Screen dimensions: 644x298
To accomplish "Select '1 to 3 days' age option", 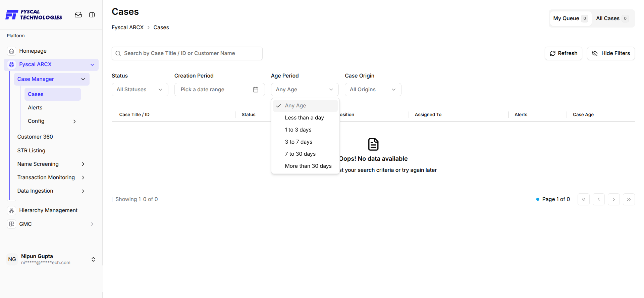I will [x=305, y=130].
